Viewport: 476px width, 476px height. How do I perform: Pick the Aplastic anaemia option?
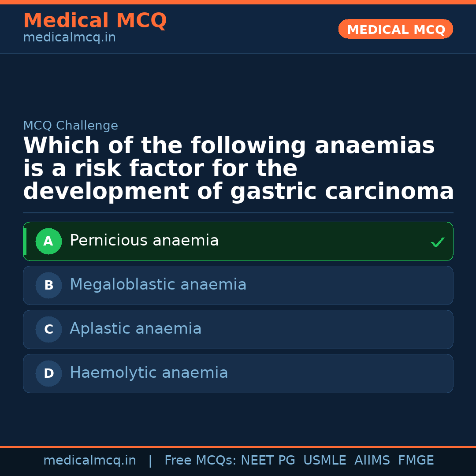click(135, 329)
